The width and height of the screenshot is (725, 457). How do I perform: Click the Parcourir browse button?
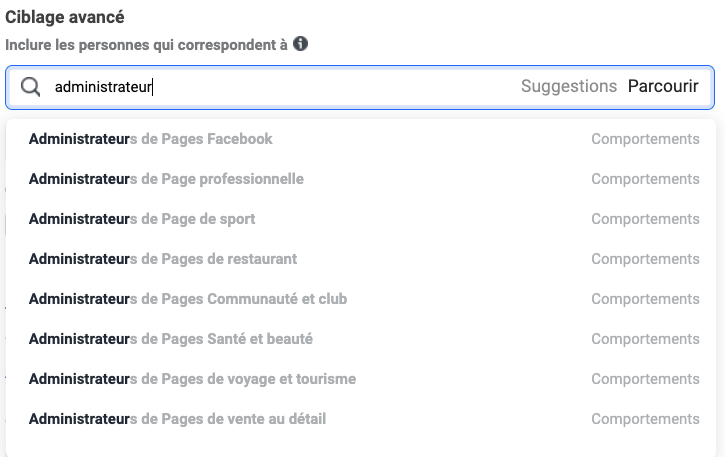[x=663, y=87]
